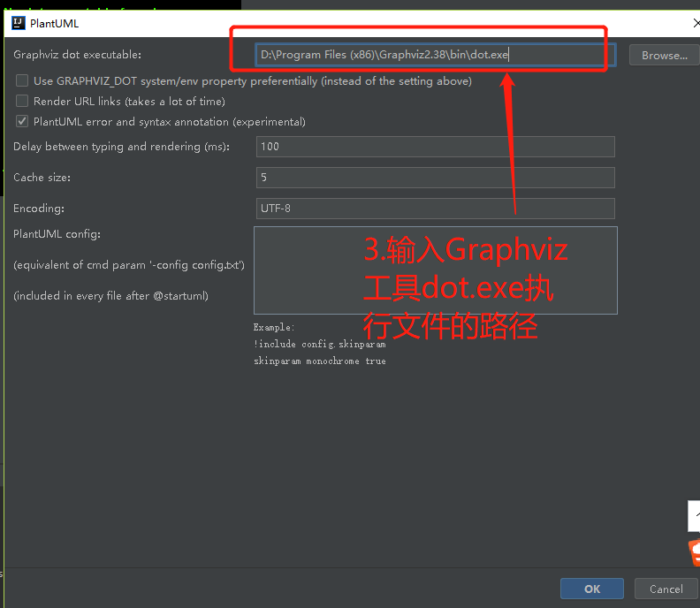The height and width of the screenshot is (608, 700).
Task: Click the IntelliJ icon in title bar
Action: (x=19, y=23)
